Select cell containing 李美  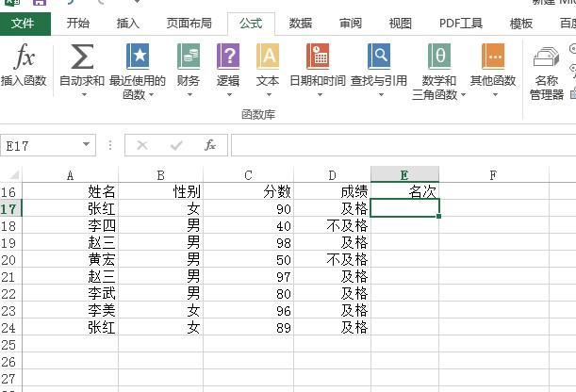(x=70, y=311)
